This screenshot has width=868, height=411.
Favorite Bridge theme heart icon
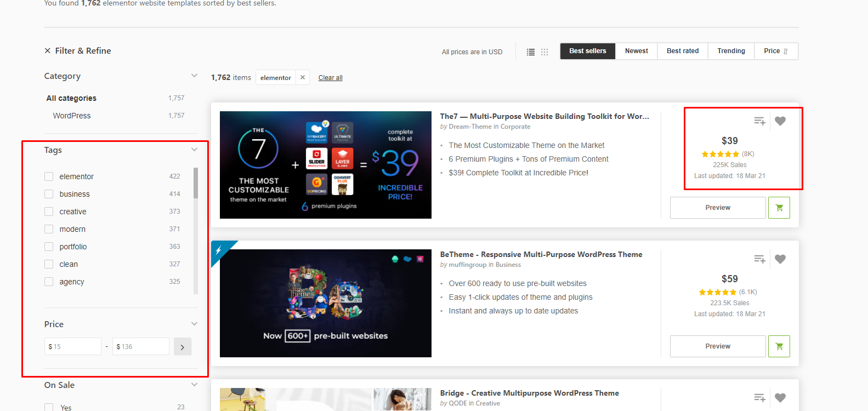780,398
